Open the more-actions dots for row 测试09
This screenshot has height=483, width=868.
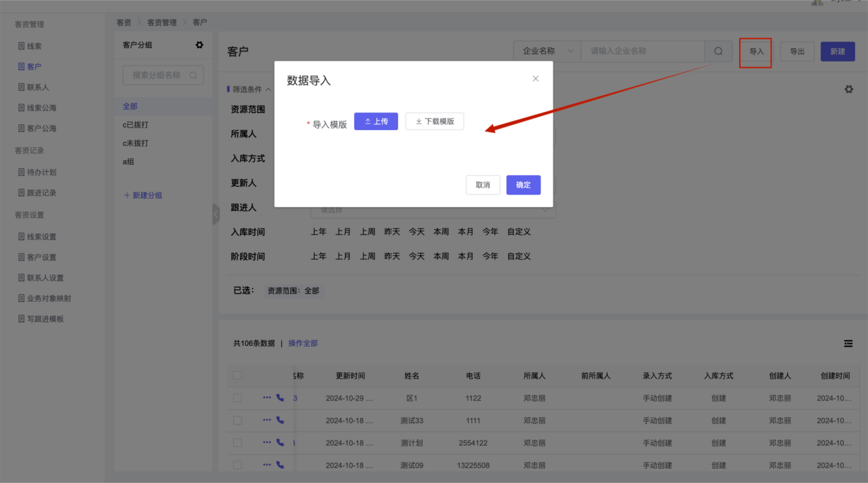[x=267, y=465]
